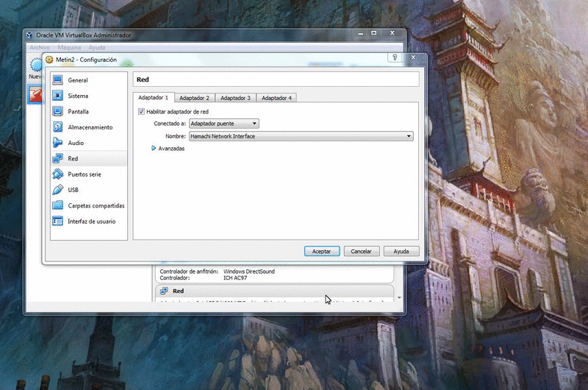Screen dimensions: 588x390
Task: Open the Carpetas compartidas folder icon
Action: (x=58, y=206)
